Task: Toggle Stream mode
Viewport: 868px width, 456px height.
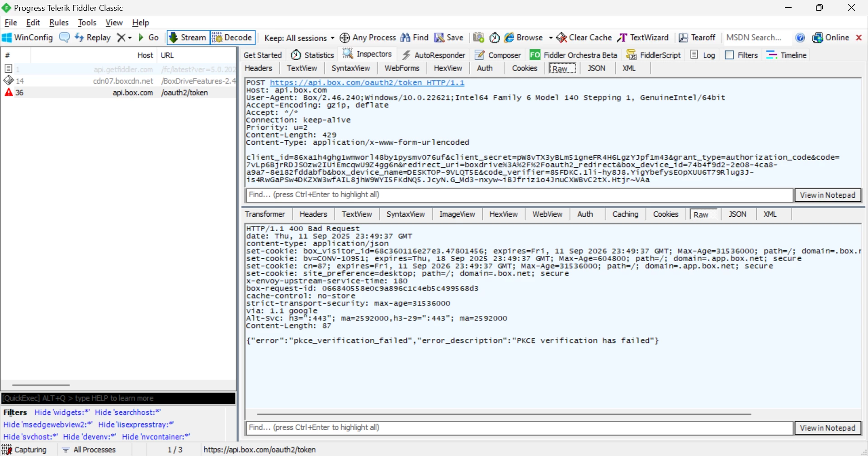Action: pyautogui.click(x=188, y=38)
